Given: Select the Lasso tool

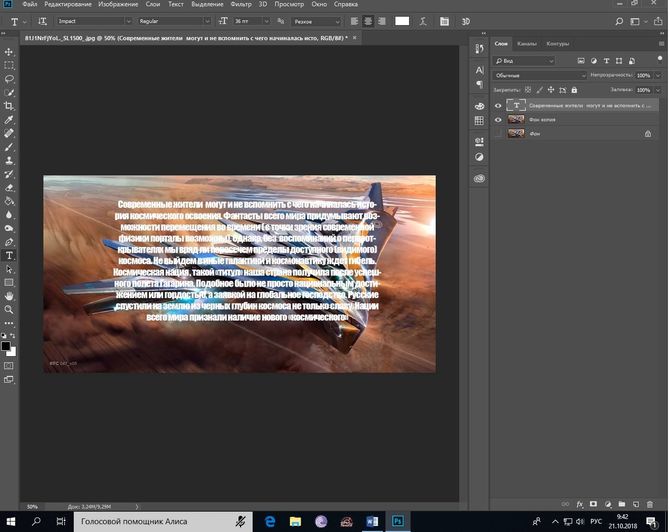Looking at the screenshot, I should coord(9,77).
